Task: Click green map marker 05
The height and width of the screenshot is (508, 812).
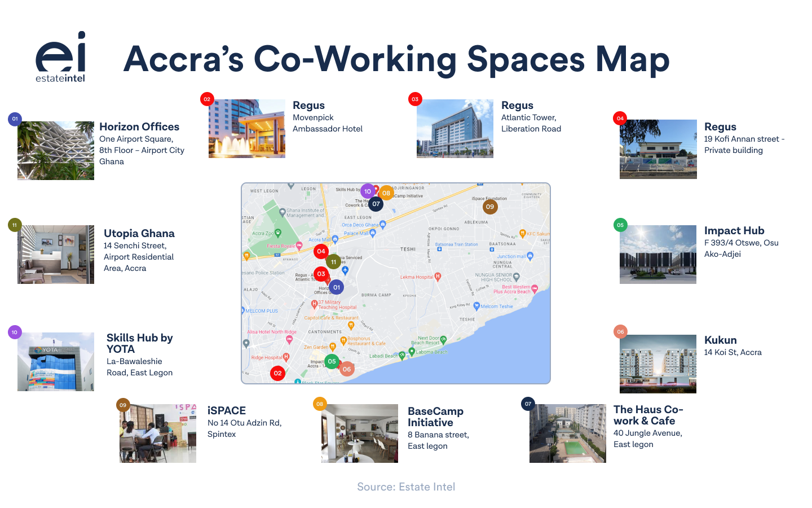Action: pyautogui.click(x=332, y=361)
